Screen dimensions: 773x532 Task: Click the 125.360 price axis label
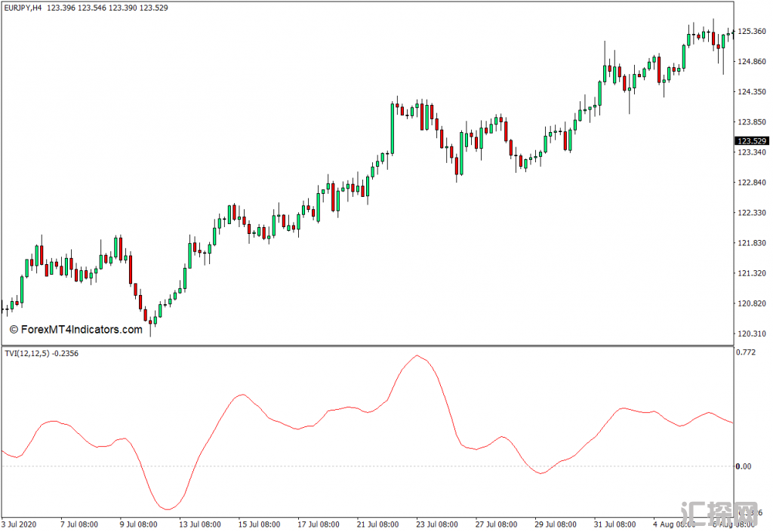[752, 32]
